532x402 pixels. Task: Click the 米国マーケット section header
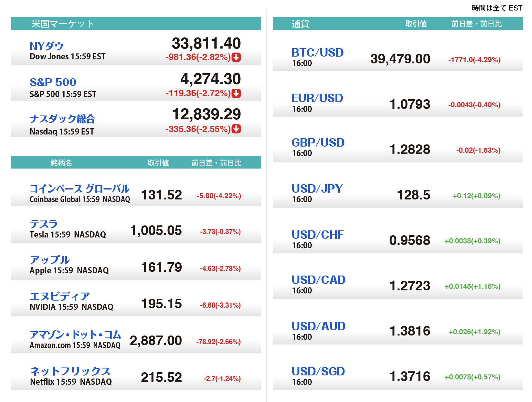[x=63, y=24]
